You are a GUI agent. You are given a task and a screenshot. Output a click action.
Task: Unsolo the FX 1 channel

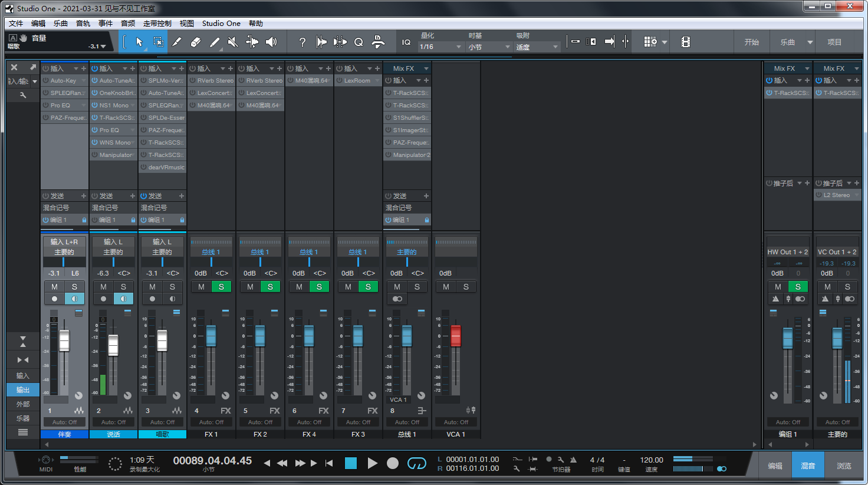pos(221,287)
